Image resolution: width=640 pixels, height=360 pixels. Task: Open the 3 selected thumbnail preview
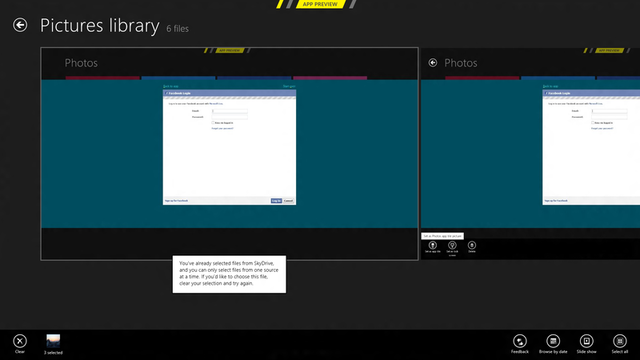(x=53, y=344)
